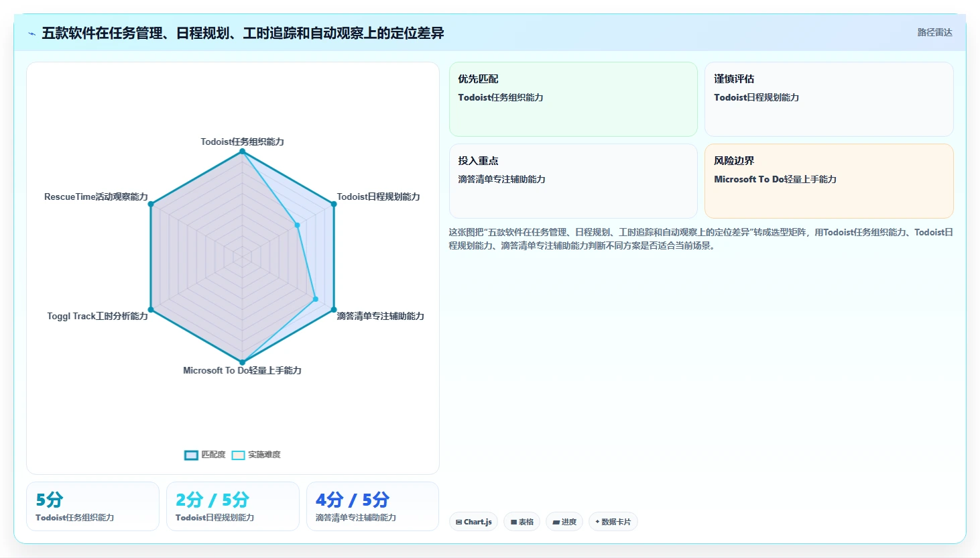Toggle the 实施难度 legend swatch
The width and height of the screenshot is (980, 558).
(238, 455)
